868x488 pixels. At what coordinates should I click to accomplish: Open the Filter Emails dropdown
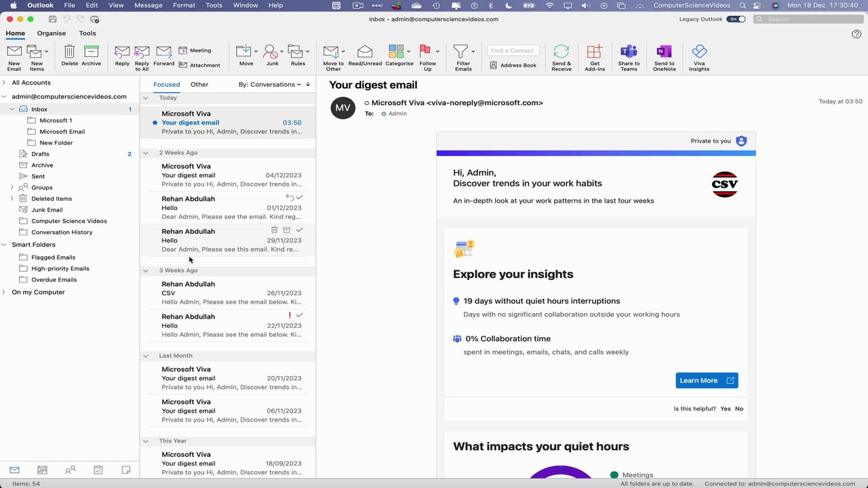(x=473, y=52)
